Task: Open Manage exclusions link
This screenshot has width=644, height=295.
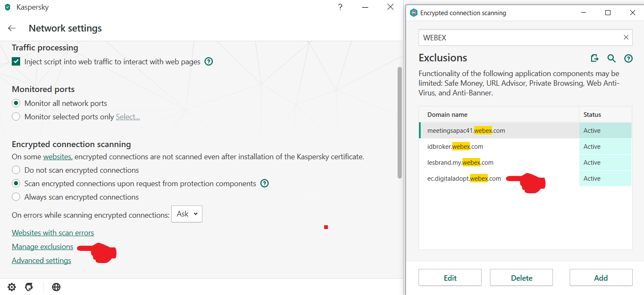Action: point(42,247)
